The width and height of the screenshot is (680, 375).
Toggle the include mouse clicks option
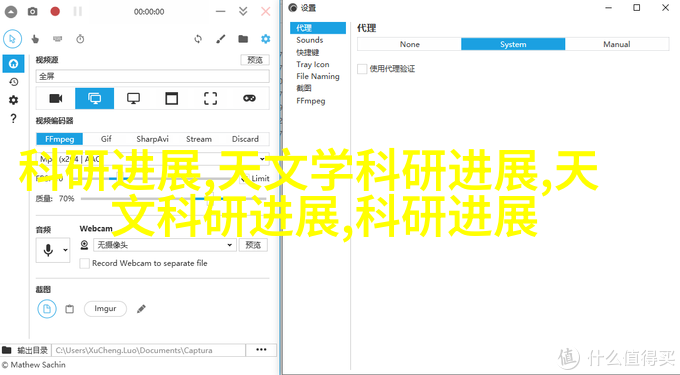tap(35, 39)
